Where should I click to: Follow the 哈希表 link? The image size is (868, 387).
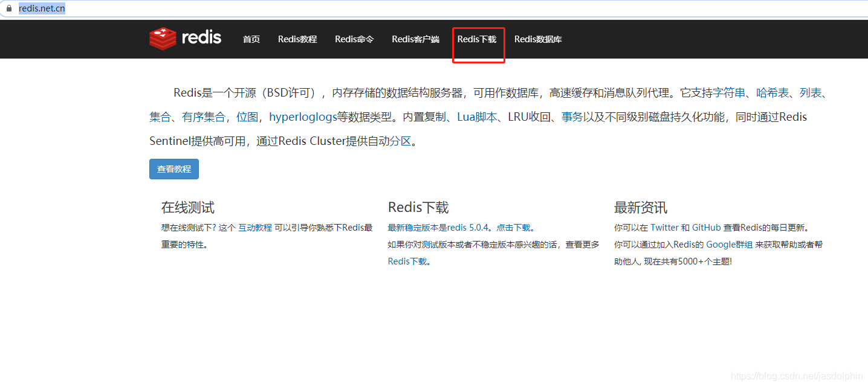[x=772, y=93]
